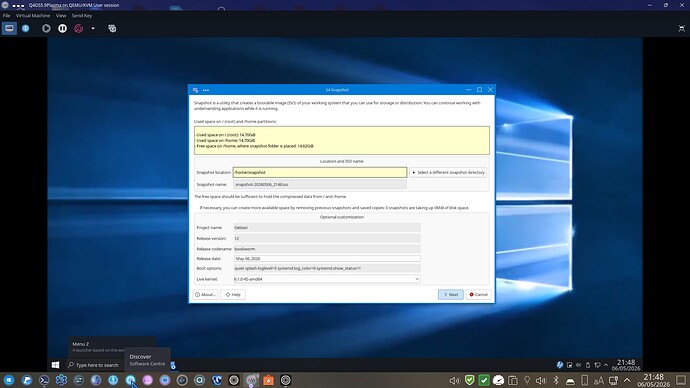690x388 pixels.
Task: Click the Snapshot window title bar menu icon
Action: pyautogui.click(x=206, y=90)
